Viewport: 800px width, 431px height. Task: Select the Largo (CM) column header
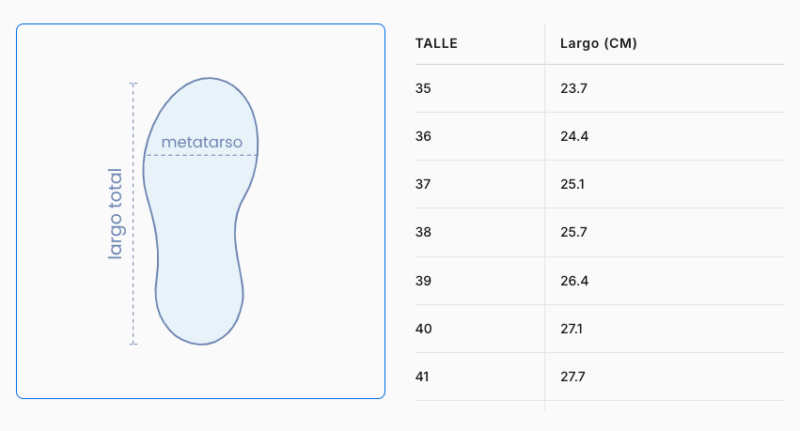(598, 43)
